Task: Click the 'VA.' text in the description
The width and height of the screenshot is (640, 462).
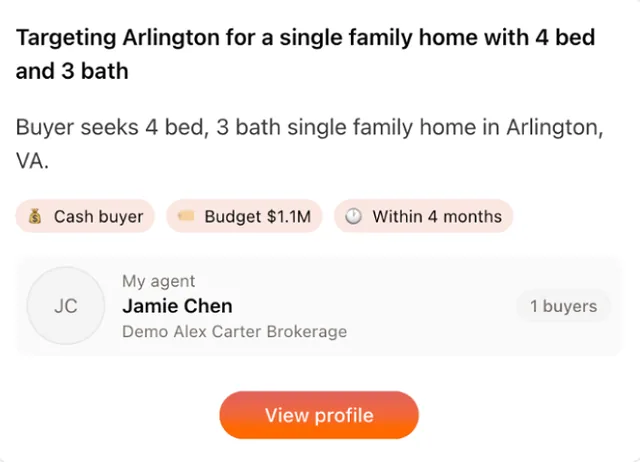Action: pos(32,161)
